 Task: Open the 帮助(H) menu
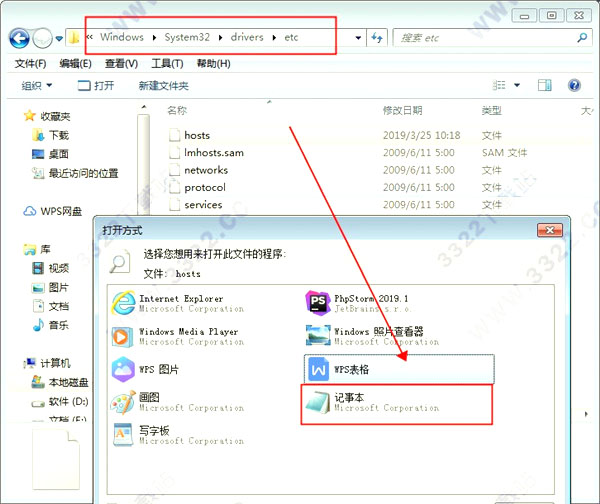213,64
